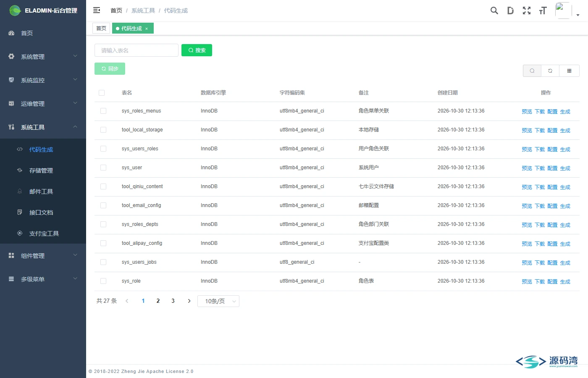Switch to the 首页 tab
Viewport: 588px width, 378px height.
tap(101, 28)
